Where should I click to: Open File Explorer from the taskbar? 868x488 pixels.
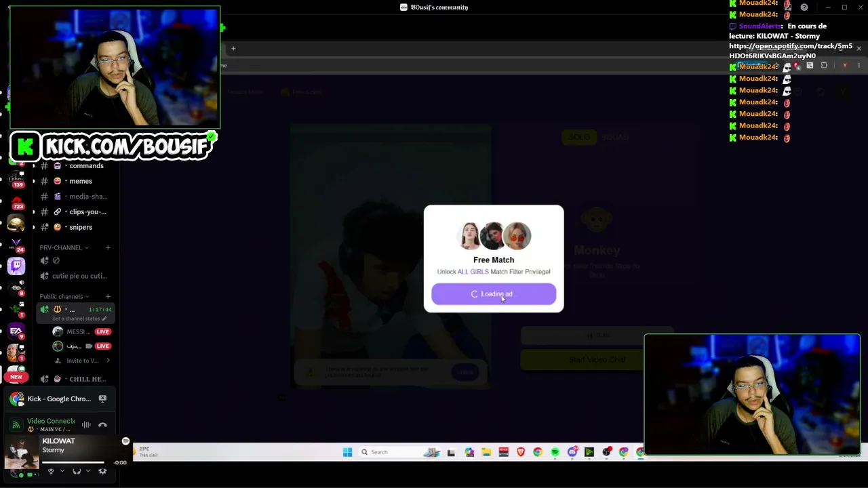pos(486,452)
